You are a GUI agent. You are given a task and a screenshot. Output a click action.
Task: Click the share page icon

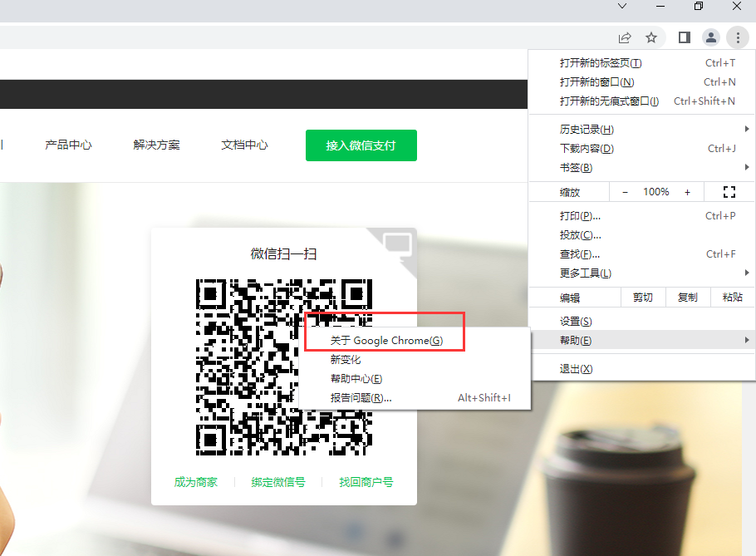click(x=625, y=37)
